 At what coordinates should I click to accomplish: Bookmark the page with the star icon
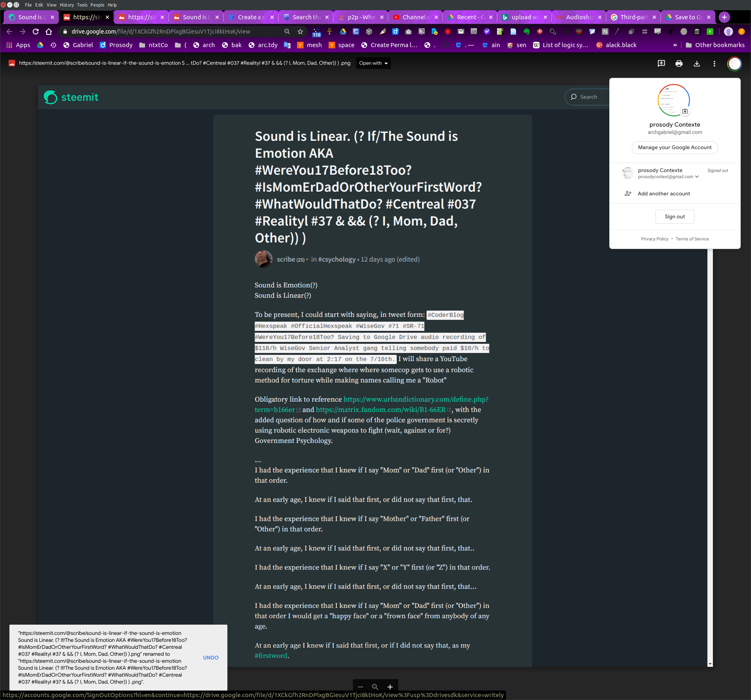click(x=300, y=31)
